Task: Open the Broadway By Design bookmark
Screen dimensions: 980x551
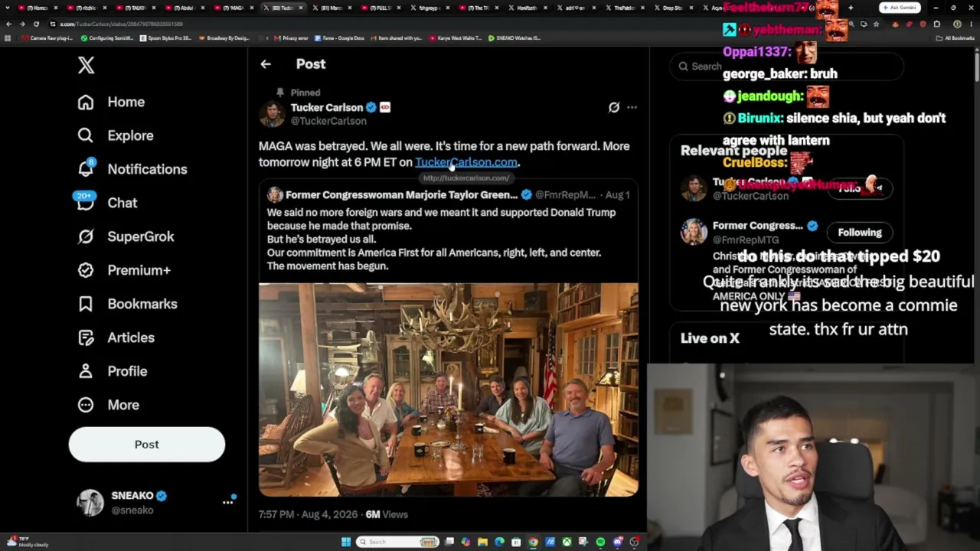Action: pyautogui.click(x=224, y=38)
